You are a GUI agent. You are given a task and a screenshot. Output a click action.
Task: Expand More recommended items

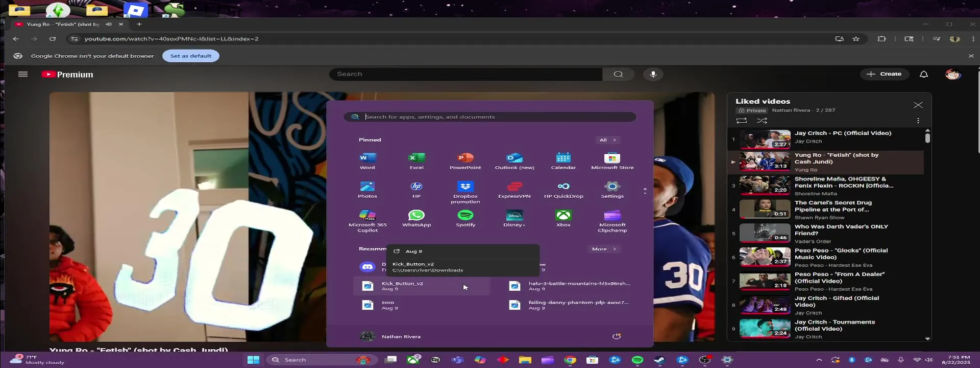pos(604,249)
